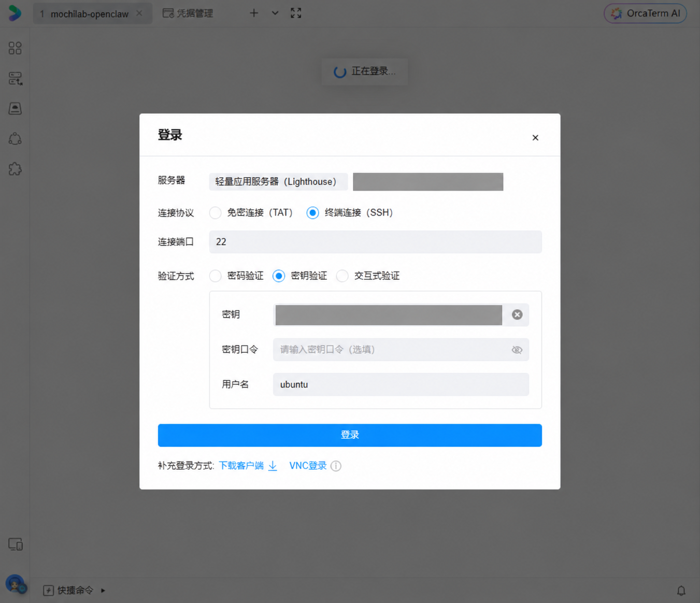Click the 用户名 input field
The width and height of the screenshot is (700, 603).
pyautogui.click(x=401, y=384)
